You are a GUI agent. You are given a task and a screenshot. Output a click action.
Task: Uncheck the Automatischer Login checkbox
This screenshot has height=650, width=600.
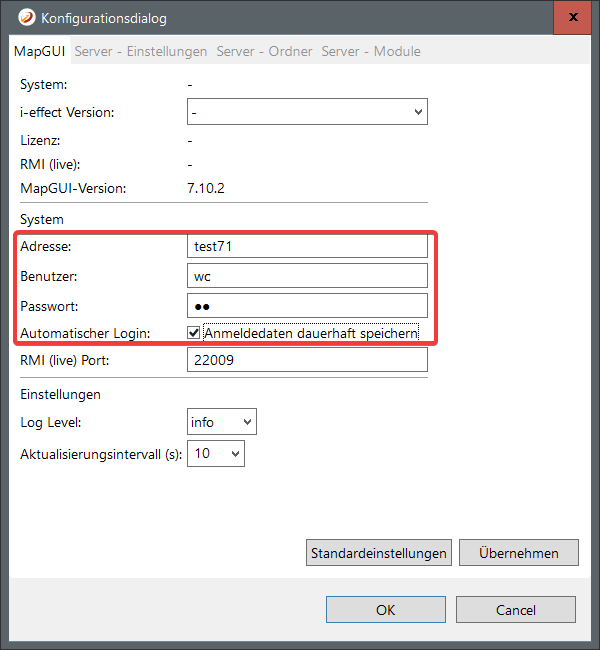tap(194, 332)
